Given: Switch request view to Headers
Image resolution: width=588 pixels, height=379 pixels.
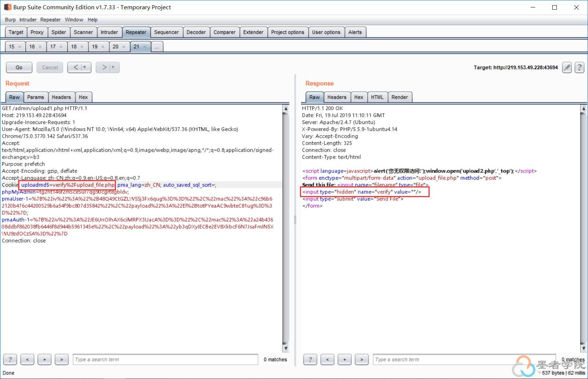Looking at the screenshot, I should point(61,97).
